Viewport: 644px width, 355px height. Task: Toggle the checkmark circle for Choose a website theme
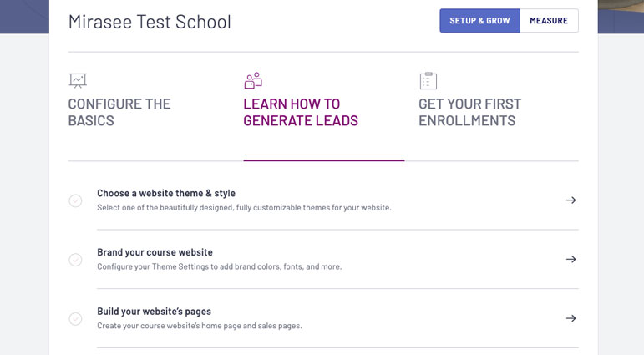pyautogui.click(x=75, y=200)
